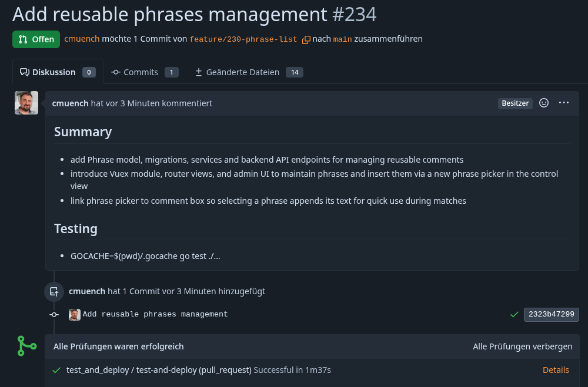Open the 'Add reusable phrases management' commit
The width and height of the screenshot is (588, 387).
[155, 314]
